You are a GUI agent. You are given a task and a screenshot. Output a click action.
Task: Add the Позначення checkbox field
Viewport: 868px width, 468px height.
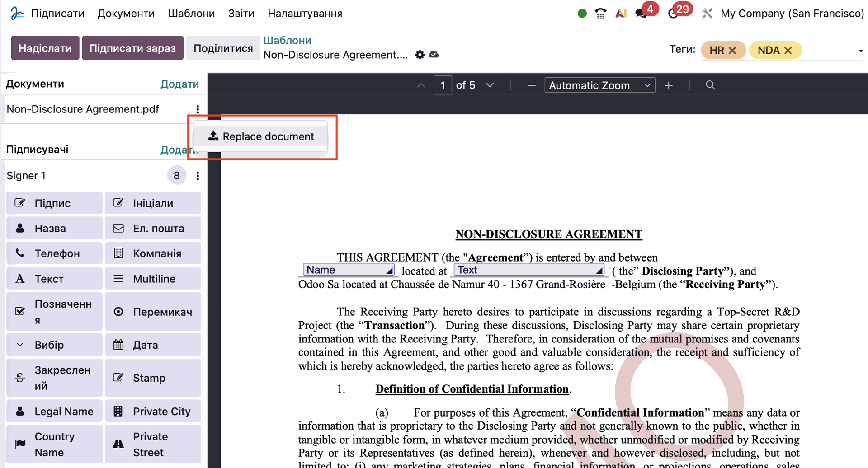pos(55,312)
